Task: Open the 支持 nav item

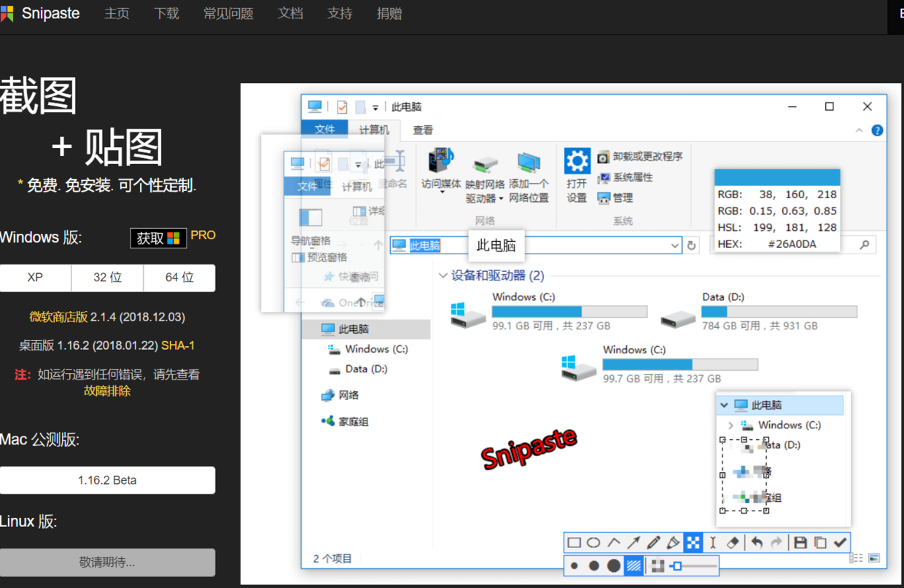Action: [340, 14]
